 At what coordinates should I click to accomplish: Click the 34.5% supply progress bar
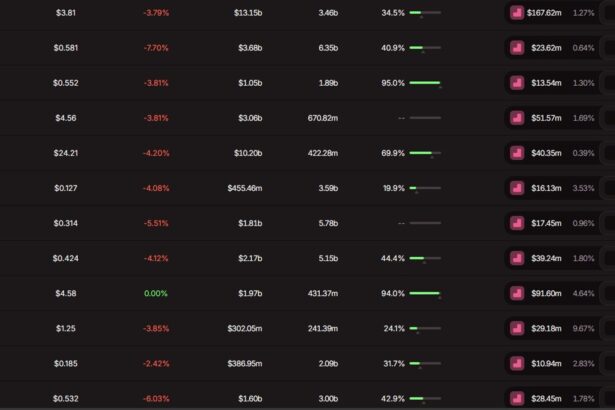pos(424,13)
